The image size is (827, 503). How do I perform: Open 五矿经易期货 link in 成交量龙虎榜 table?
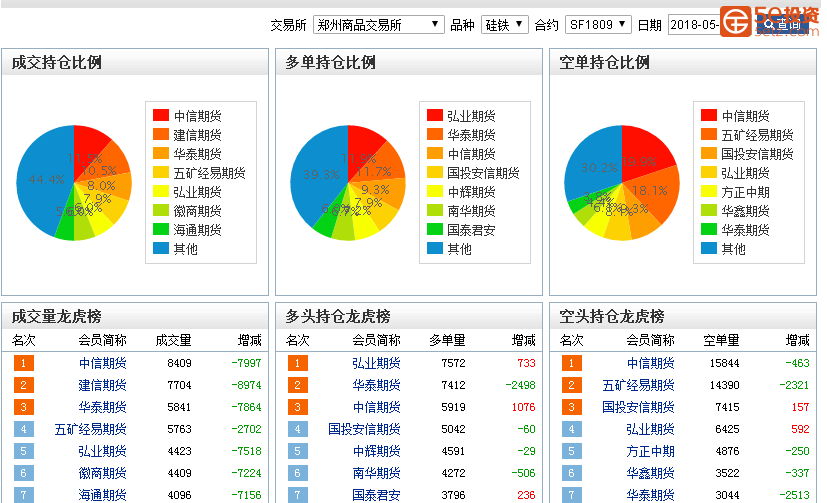tap(90, 429)
